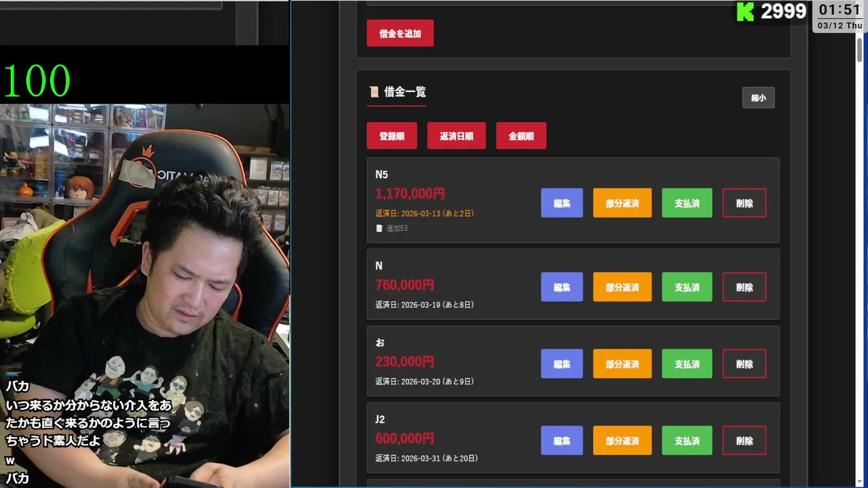Click 返済日: 2026-03-31 (あと20日) text
The height and width of the screenshot is (488, 868).
click(427, 458)
